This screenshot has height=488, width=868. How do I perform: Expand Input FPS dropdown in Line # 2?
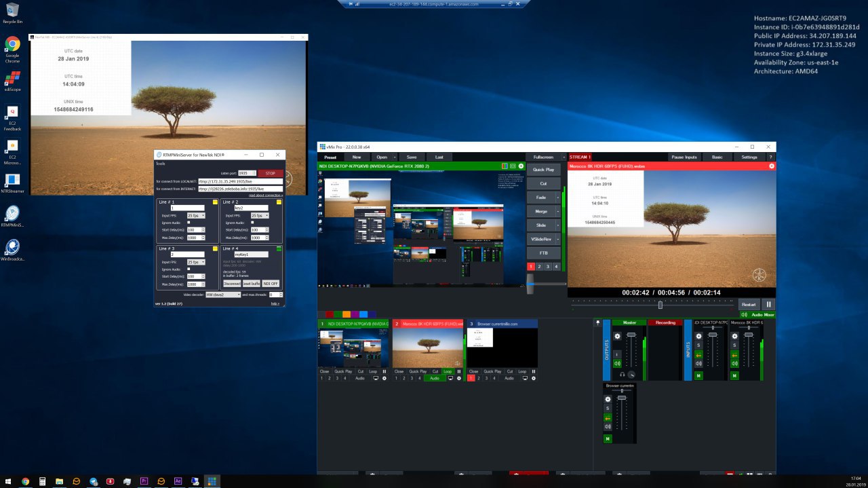point(260,215)
